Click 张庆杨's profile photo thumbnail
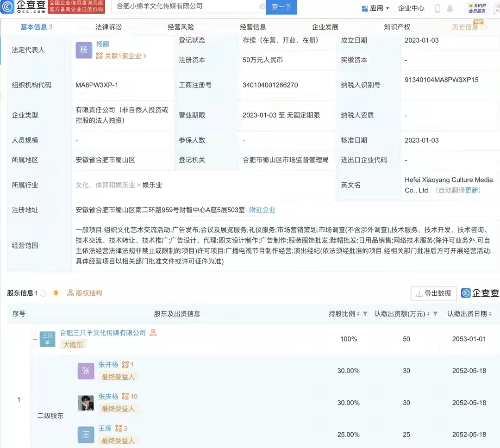 86,403
